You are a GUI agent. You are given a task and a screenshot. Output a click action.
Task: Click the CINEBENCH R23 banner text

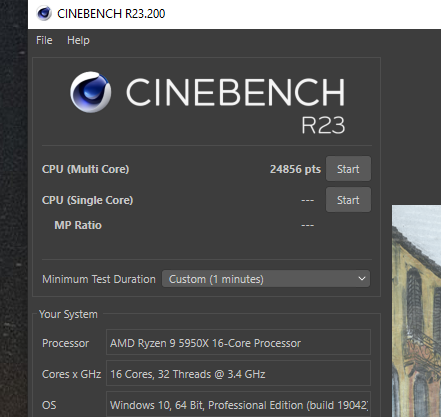tap(235, 105)
